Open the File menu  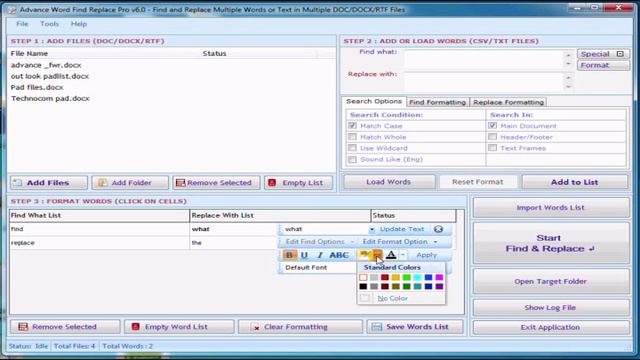click(x=22, y=24)
